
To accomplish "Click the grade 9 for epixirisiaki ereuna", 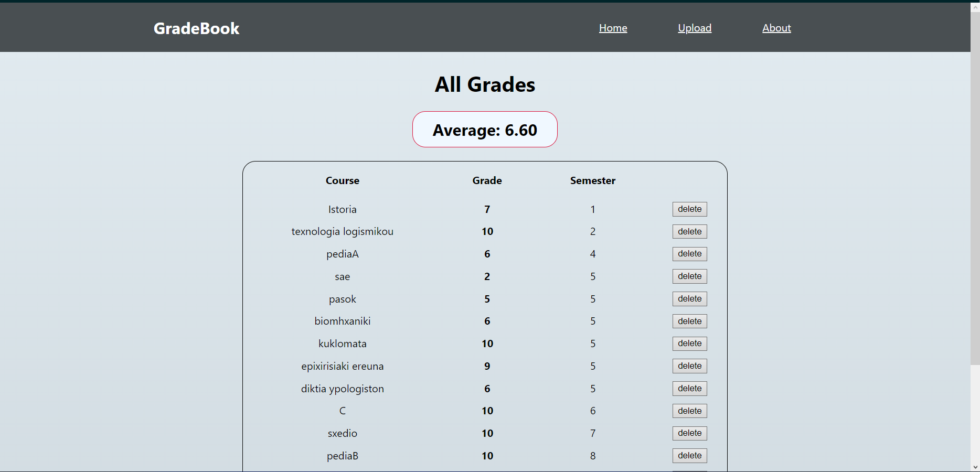I will 487,366.
